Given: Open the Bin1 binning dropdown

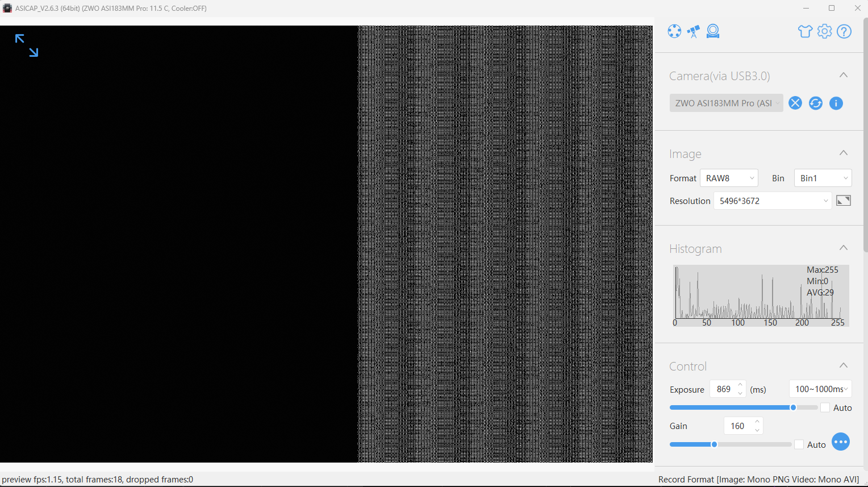Looking at the screenshot, I should (823, 178).
